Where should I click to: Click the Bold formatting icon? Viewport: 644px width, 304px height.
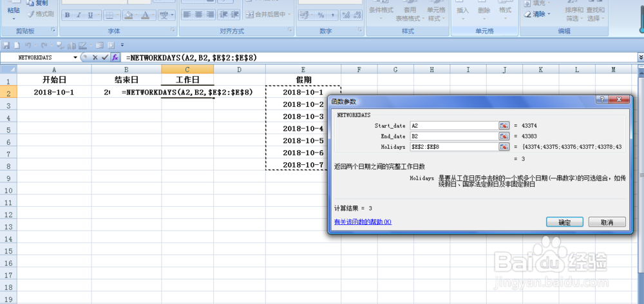tap(68, 15)
